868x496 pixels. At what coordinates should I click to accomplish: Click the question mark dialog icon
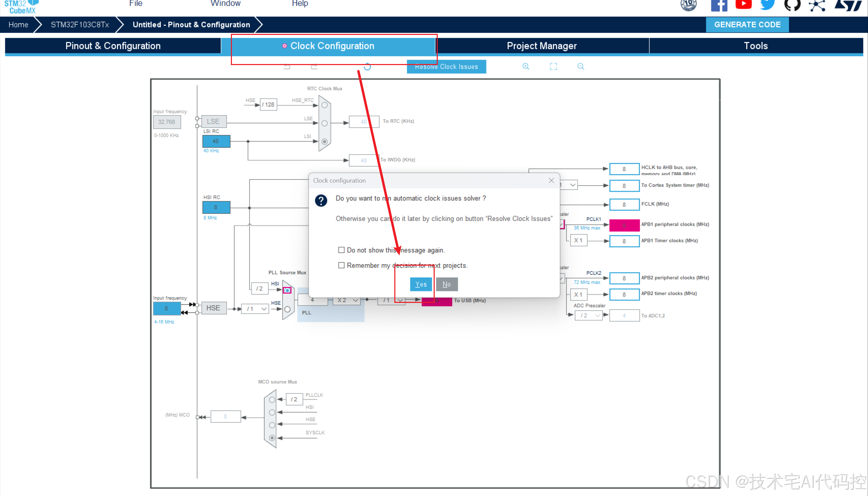tap(321, 201)
